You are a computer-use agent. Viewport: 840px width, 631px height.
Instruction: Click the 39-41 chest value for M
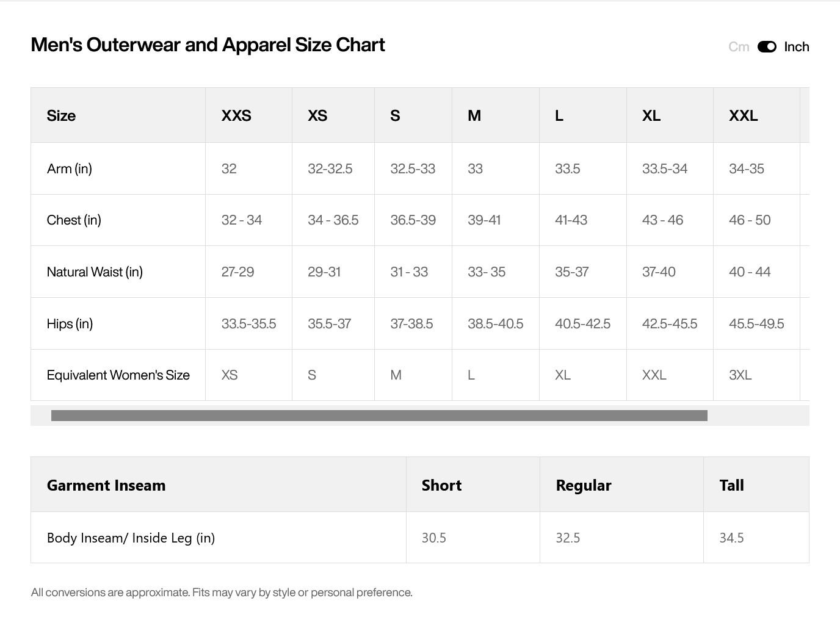(x=484, y=220)
